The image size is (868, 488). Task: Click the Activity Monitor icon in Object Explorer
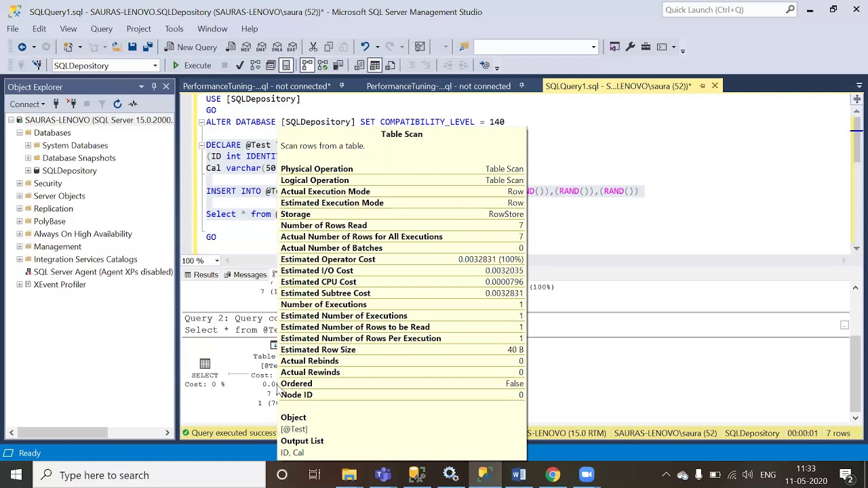tap(133, 104)
